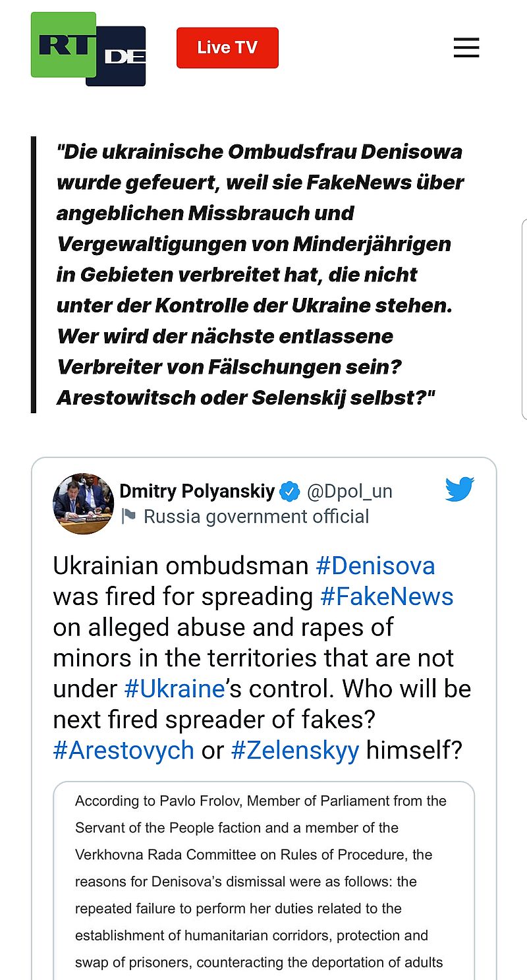Screen dimensions: 527x980
Task: Click the verified badge next to Polyanskiy
Action: (x=290, y=492)
